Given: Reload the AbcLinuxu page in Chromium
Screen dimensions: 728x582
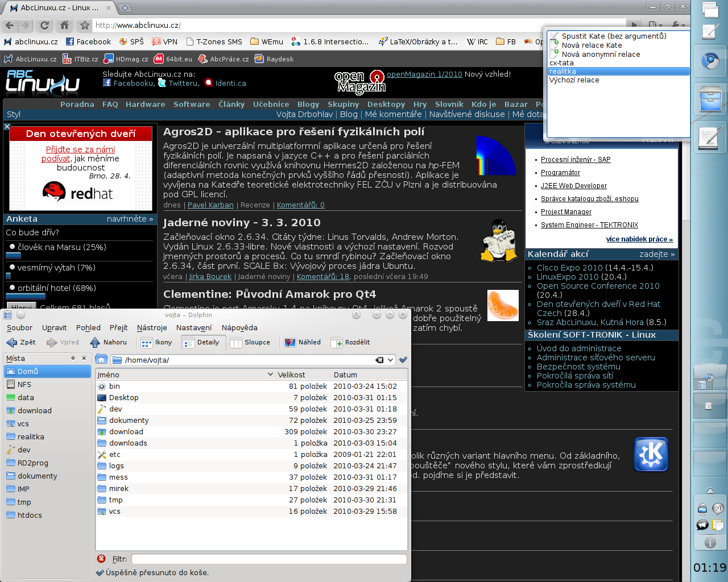Looking at the screenshot, I should click(x=44, y=25).
